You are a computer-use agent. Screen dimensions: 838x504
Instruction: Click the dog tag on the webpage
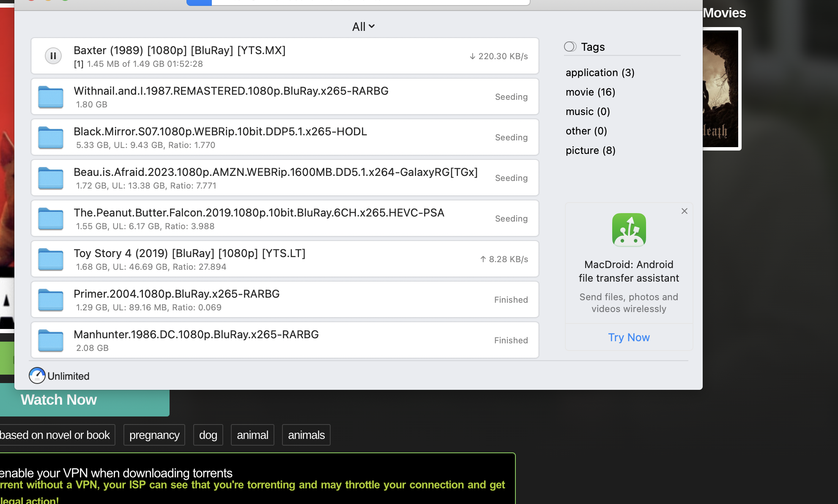click(x=208, y=435)
